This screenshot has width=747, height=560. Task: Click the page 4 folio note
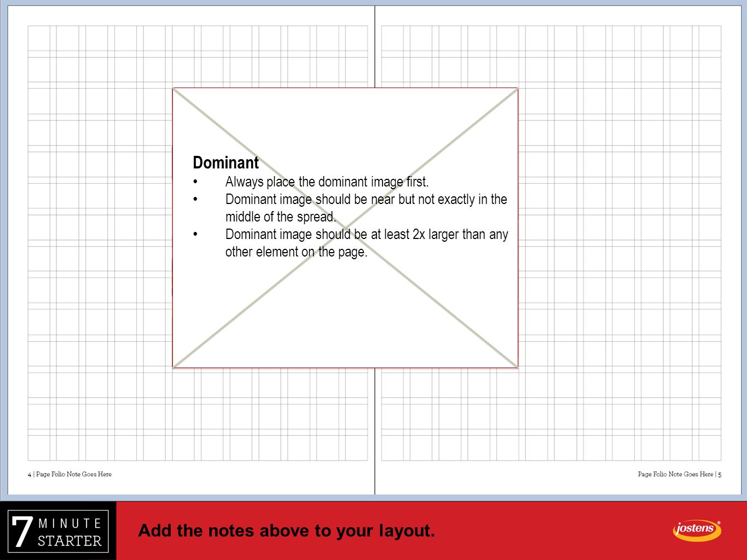coord(70,474)
